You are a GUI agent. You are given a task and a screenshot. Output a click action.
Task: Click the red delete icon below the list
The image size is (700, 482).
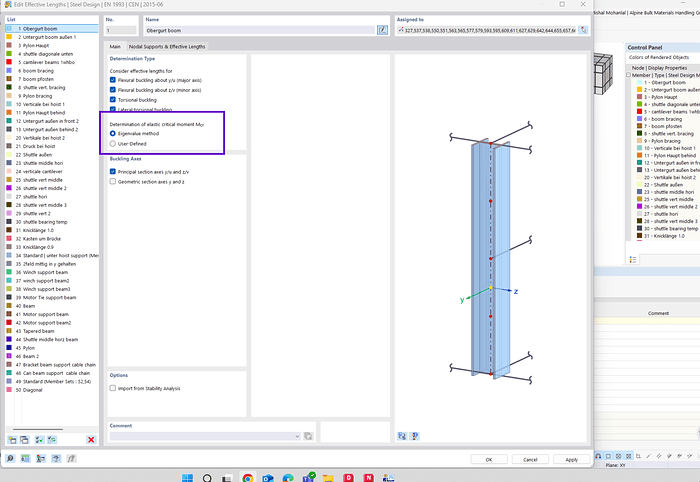(x=91, y=439)
